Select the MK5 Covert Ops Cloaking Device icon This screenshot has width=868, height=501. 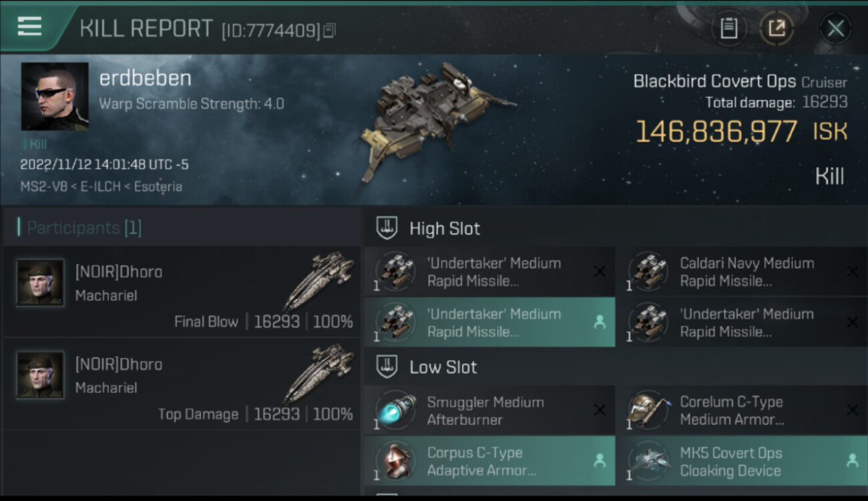(648, 461)
